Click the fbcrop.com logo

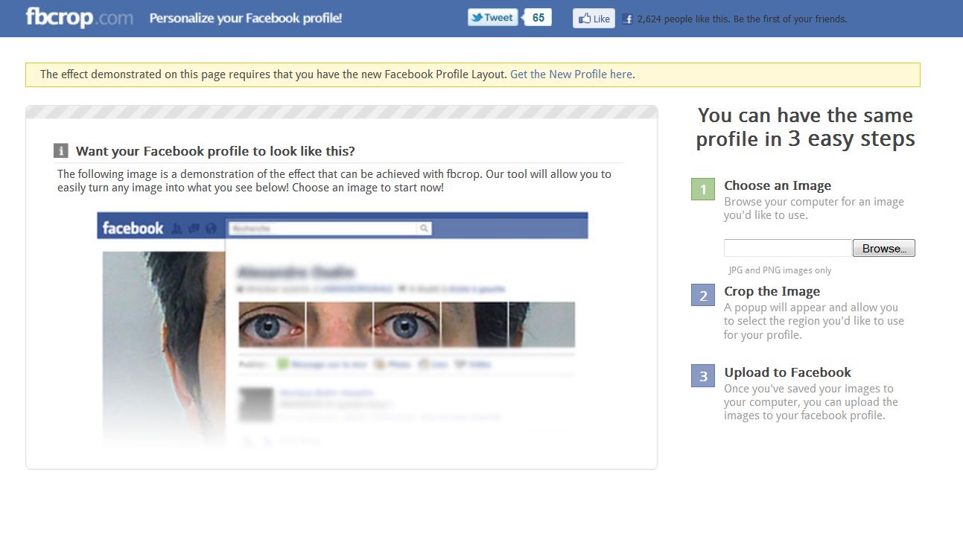[80, 17]
